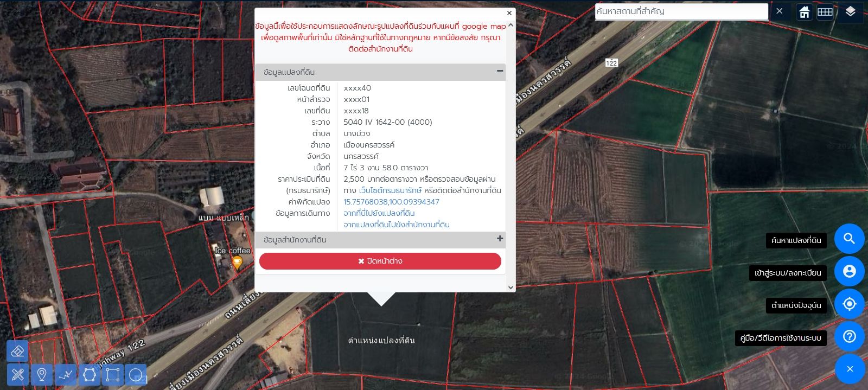Click จากแปลงที่ดินไปยังสำนักงานที่ดิน link
868x390 pixels.
point(397,225)
